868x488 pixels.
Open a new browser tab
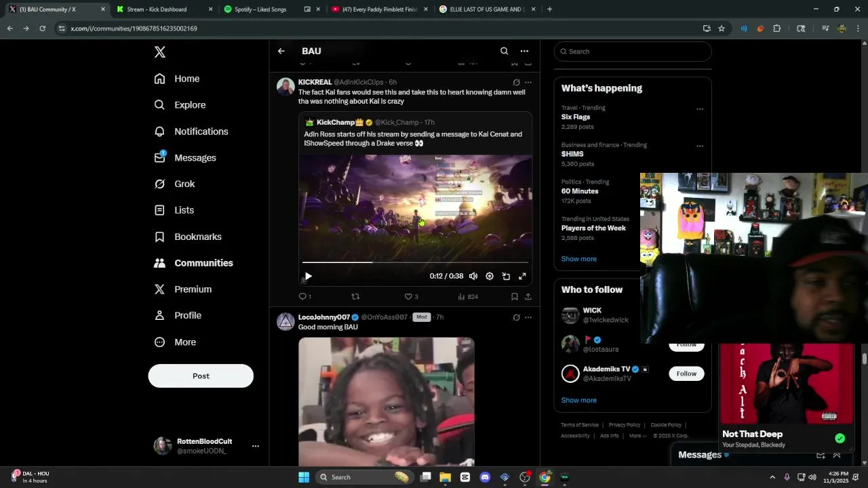coord(549,9)
